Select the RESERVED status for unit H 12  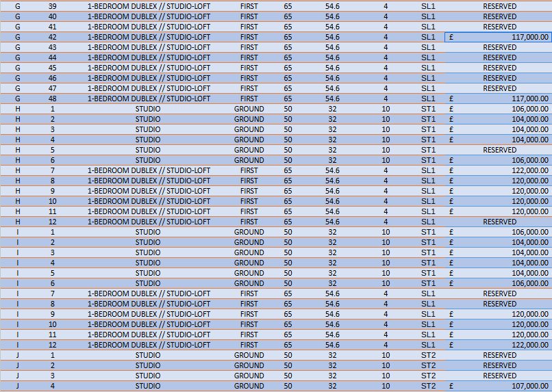click(499, 222)
